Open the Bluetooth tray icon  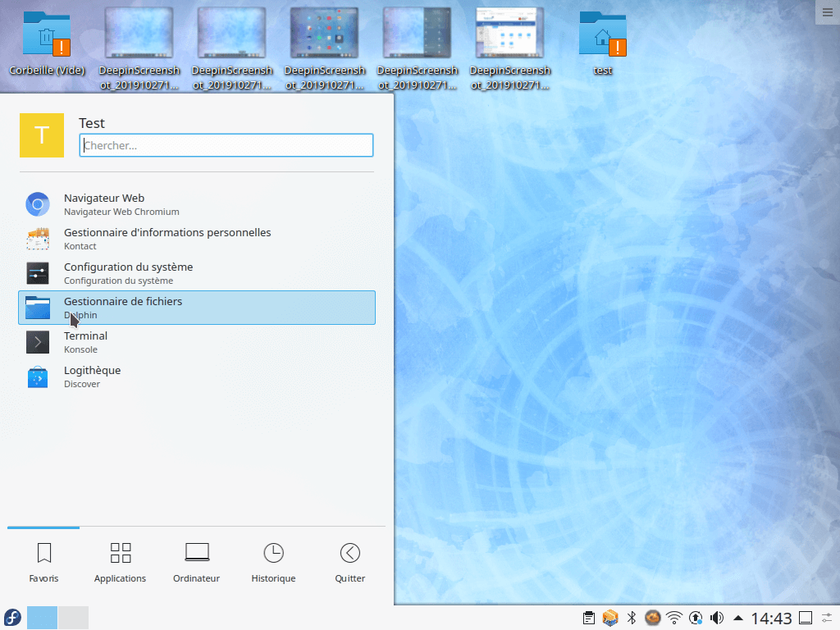(632, 619)
